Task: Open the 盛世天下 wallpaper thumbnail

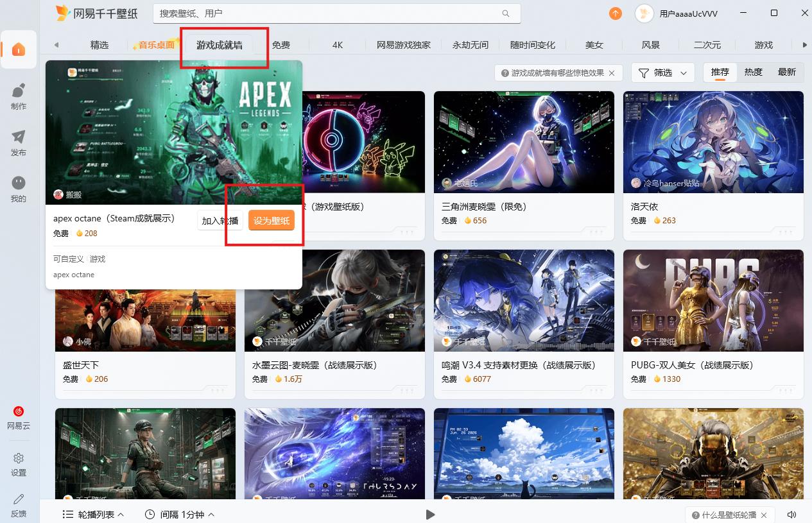Action: (x=145, y=320)
